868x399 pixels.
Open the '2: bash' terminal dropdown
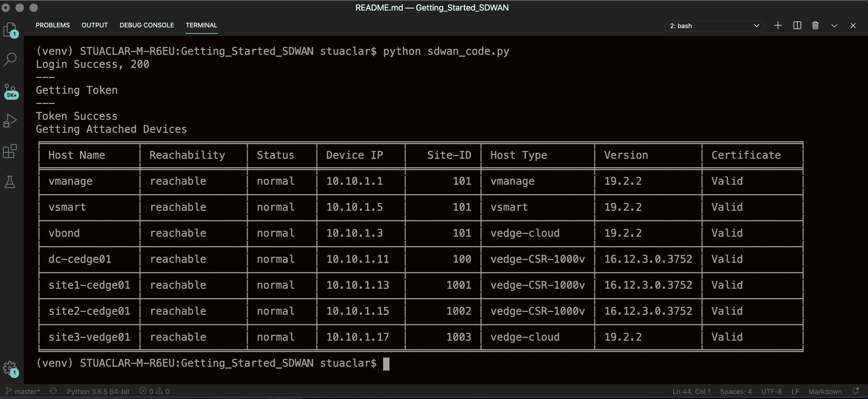714,26
